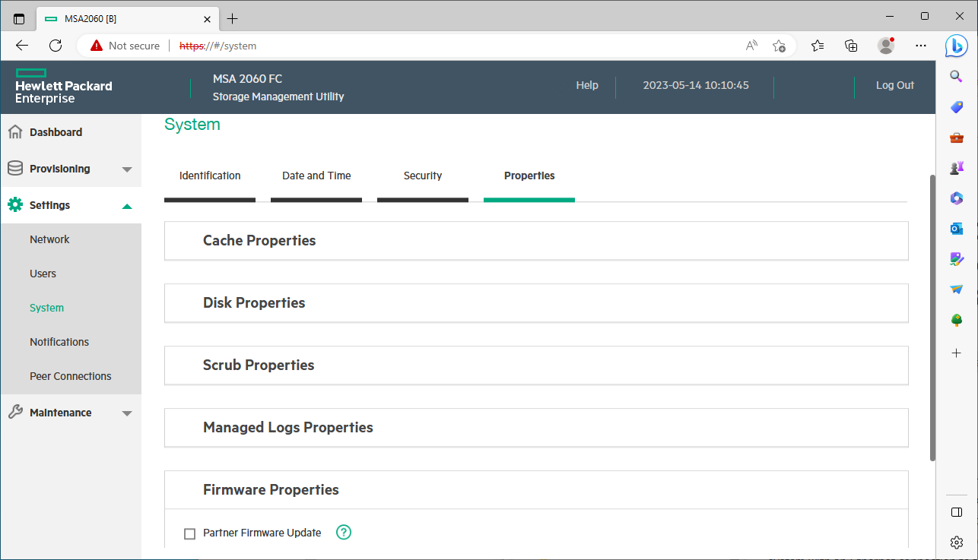Viewport: 978px width, 560px height.
Task: Add page to favorites with the star icon
Action: (x=780, y=46)
